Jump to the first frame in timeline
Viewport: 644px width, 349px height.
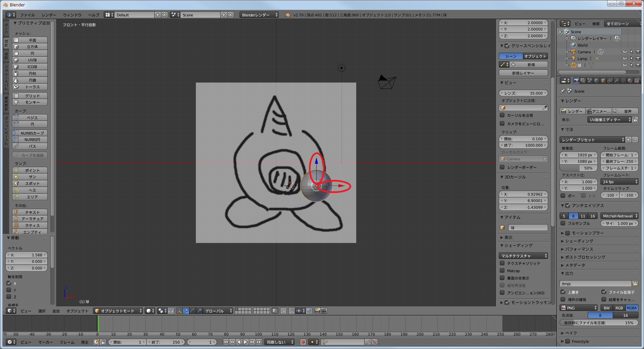point(225,342)
